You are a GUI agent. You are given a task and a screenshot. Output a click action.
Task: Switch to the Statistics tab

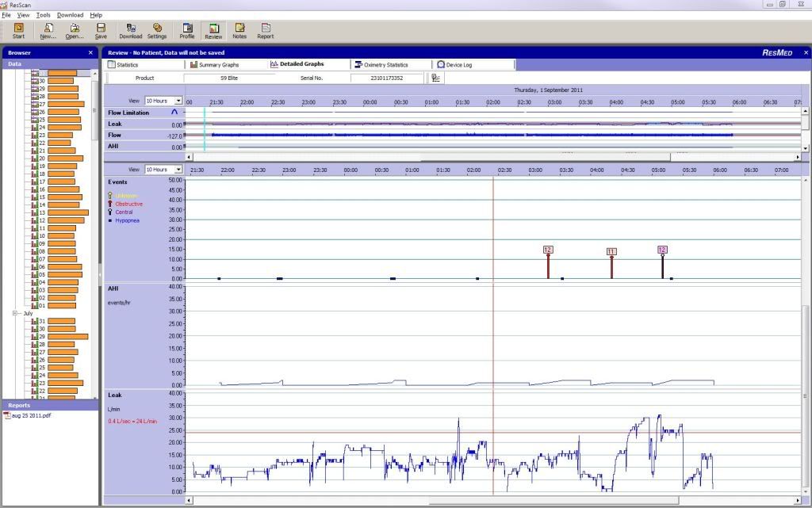[x=145, y=65]
